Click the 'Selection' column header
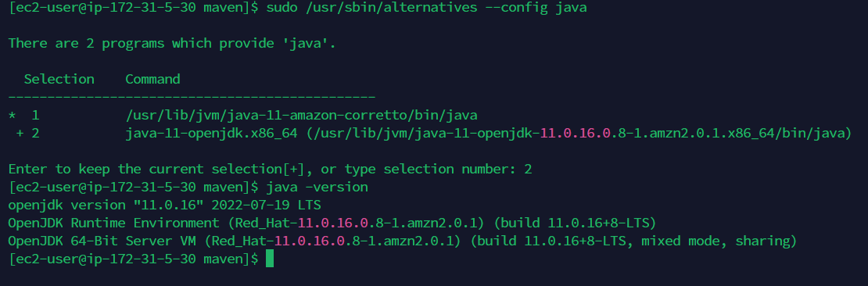The image size is (868, 286). tap(59, 79)
